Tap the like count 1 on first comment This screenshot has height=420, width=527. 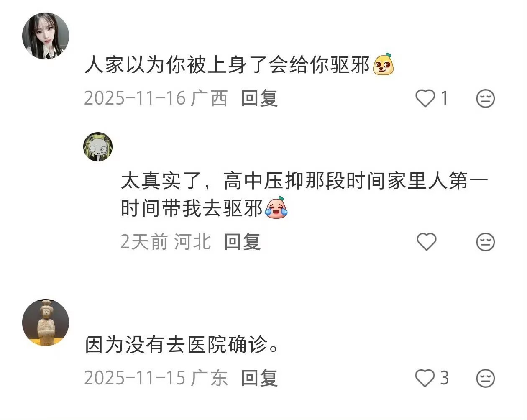tap(444, 99)
